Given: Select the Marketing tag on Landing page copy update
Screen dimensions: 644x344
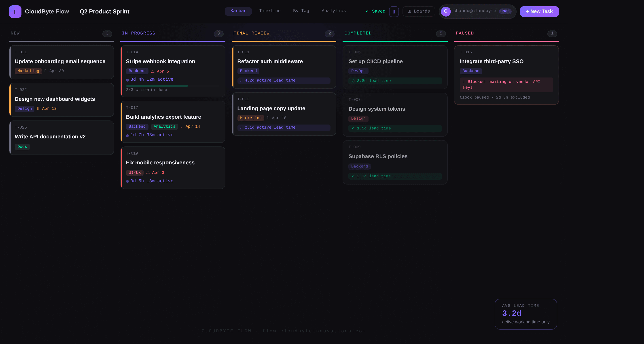Looking at the screenshot, I should (x=250, y=118).
